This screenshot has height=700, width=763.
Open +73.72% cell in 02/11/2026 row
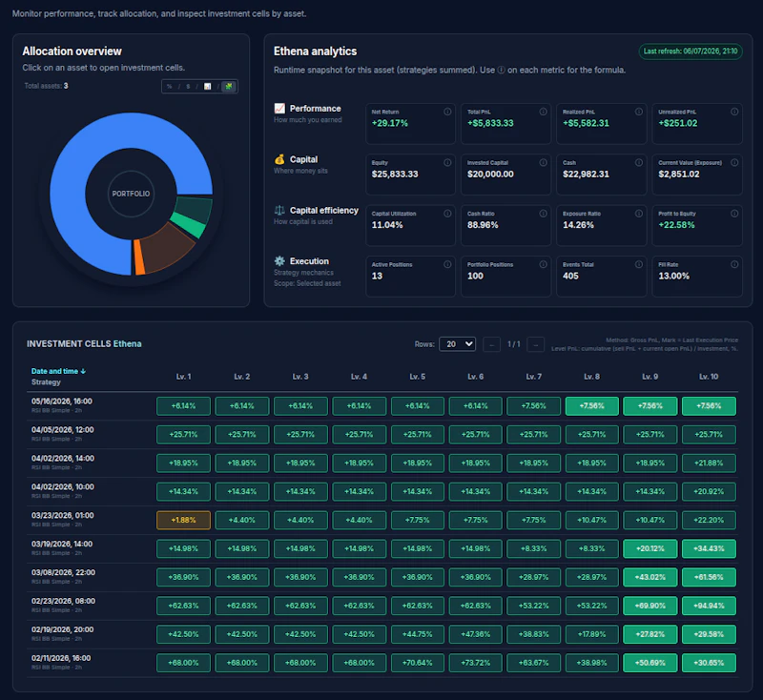pos(475,663)
